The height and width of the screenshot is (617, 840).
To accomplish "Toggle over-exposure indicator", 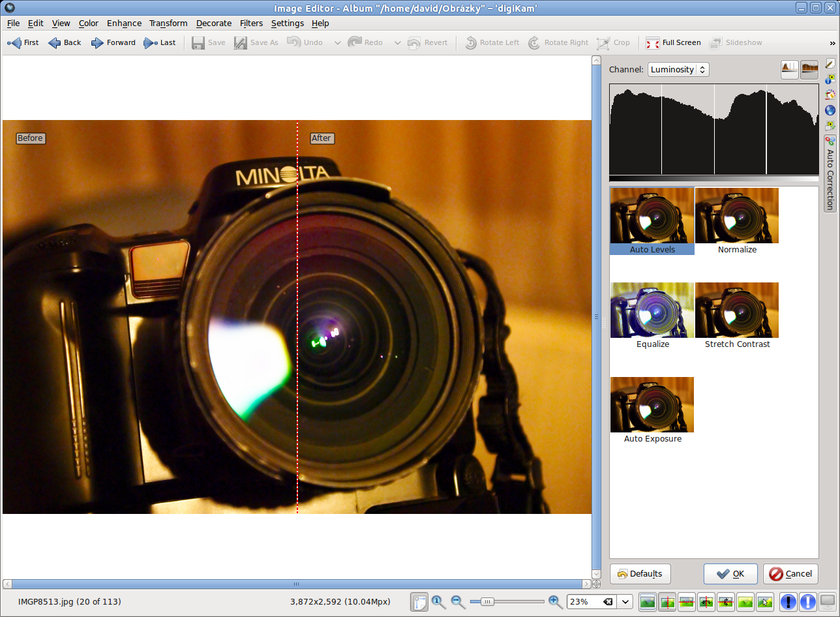I will [x=808, y=601].
